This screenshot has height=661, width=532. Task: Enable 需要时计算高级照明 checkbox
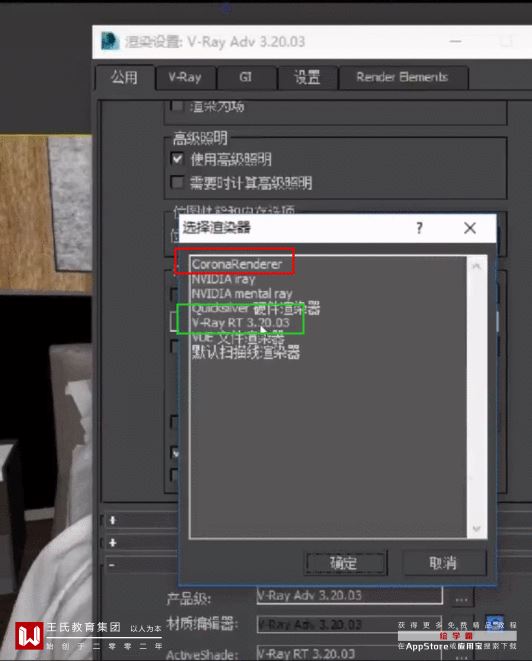[177, 182]
